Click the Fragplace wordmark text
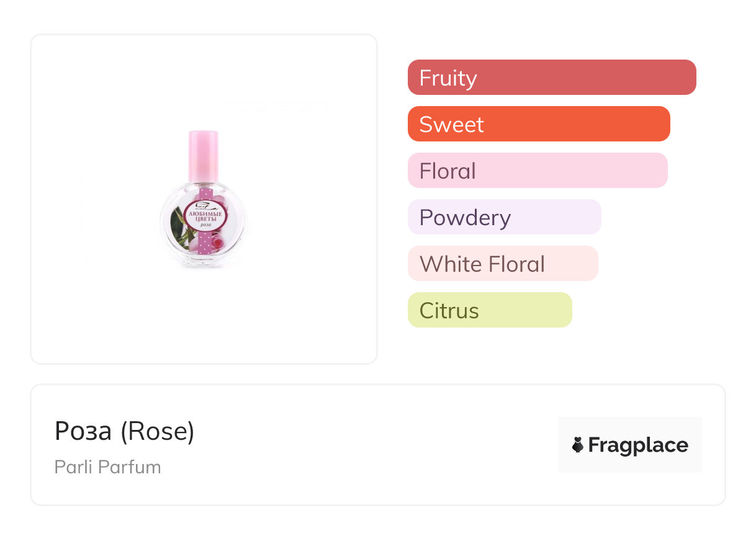The width and height of the screenshot is (756, 536). tap(637, 445)
